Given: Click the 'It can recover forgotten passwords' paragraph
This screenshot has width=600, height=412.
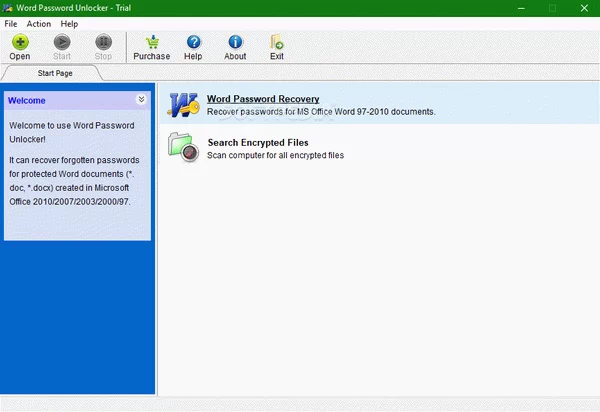Looking at the screenshot, I should 74,181.
